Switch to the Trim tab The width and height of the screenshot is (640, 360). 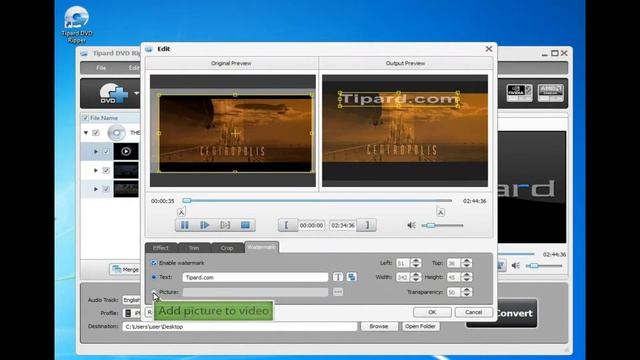click(x=194, y=248)
